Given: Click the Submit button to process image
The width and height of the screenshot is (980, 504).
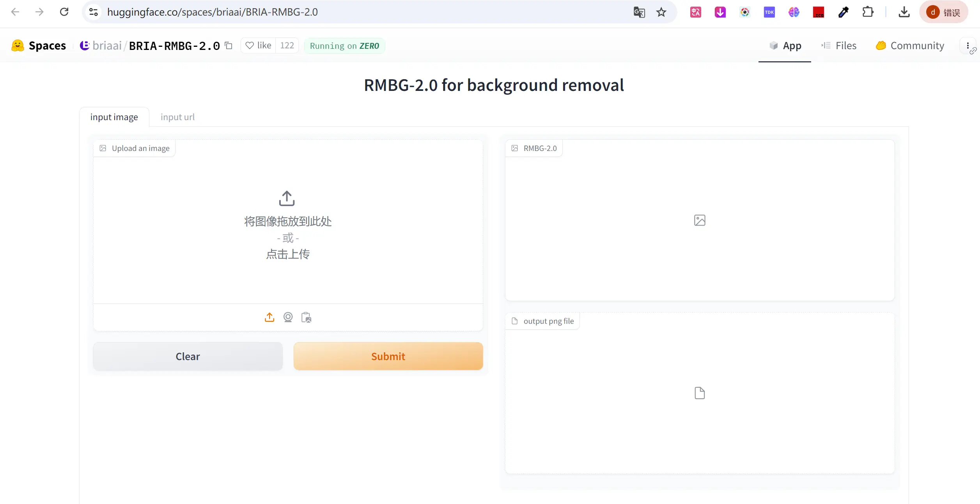Looking at the screenshot, I should 388,356.
